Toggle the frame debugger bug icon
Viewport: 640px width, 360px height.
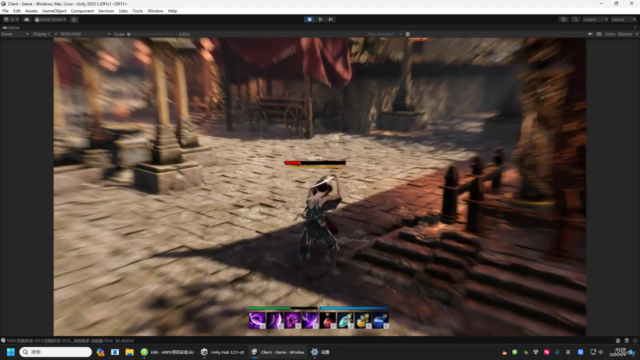click(407, 34)
